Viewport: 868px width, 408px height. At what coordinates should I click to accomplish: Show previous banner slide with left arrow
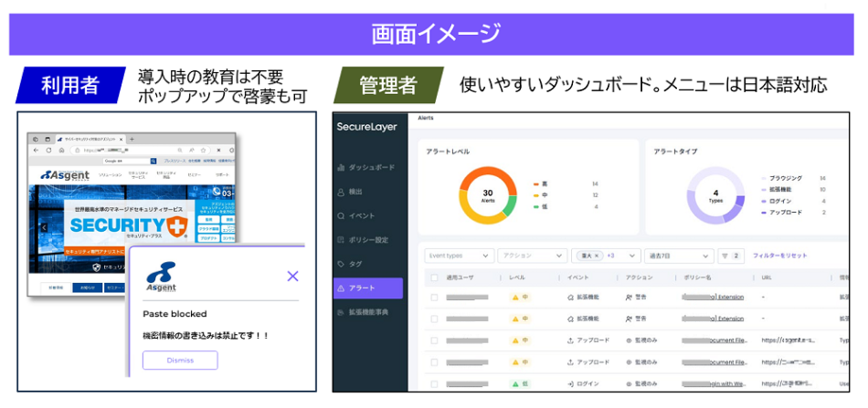click(44, 227)
